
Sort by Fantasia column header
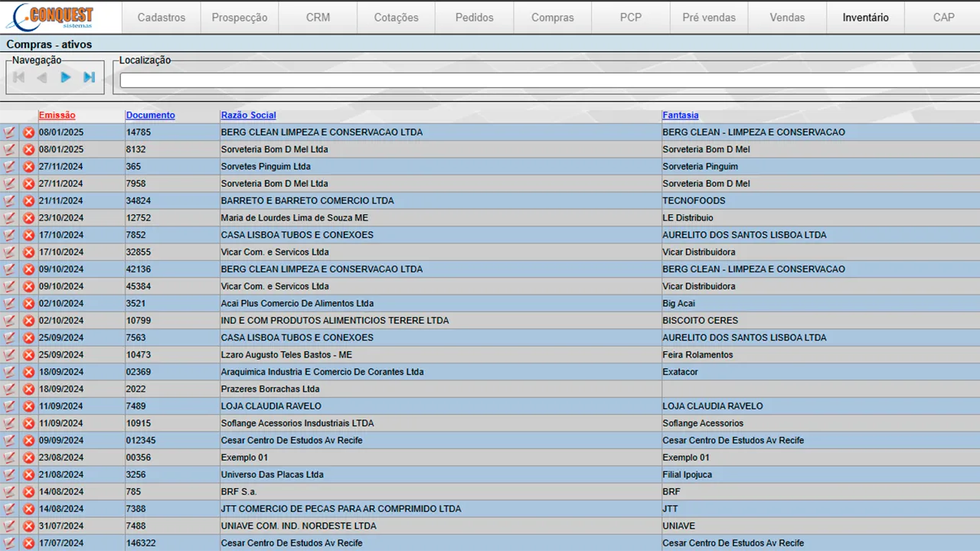click(x=681, y=116)
